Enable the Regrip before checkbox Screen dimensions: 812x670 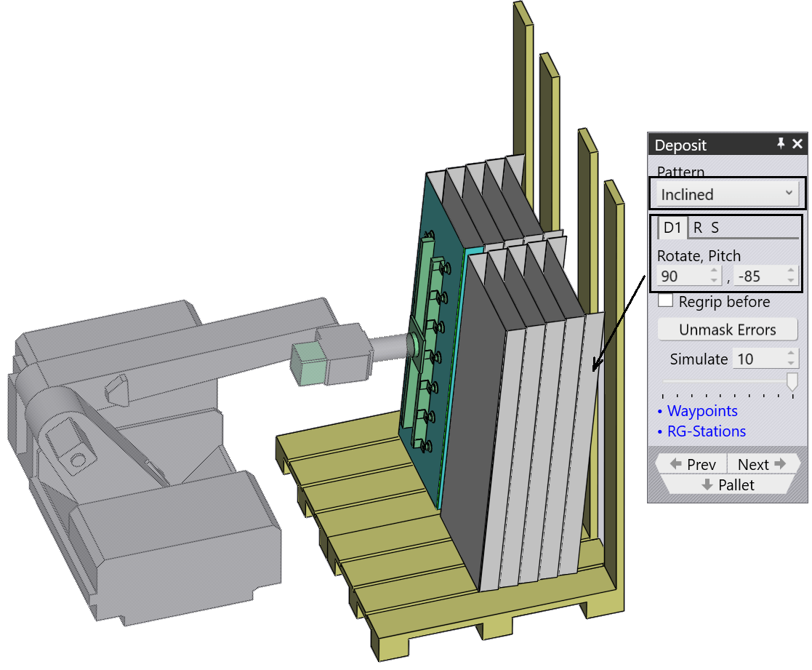tap(665, 300)
